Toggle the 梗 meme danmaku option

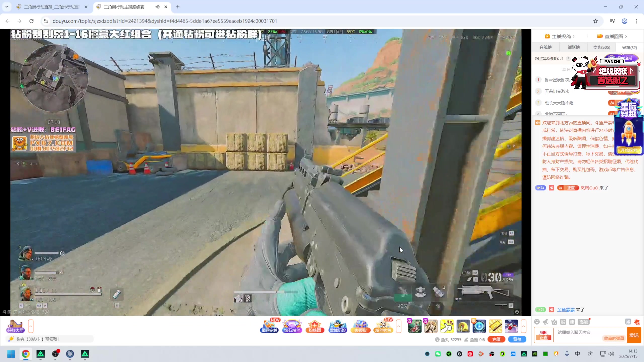click(x=572, y=322)
